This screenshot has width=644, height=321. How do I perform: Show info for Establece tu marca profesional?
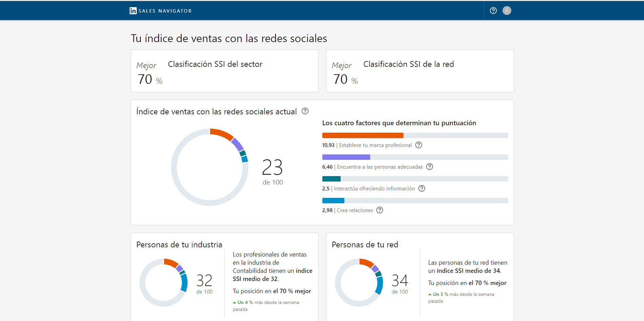point(419,145)
